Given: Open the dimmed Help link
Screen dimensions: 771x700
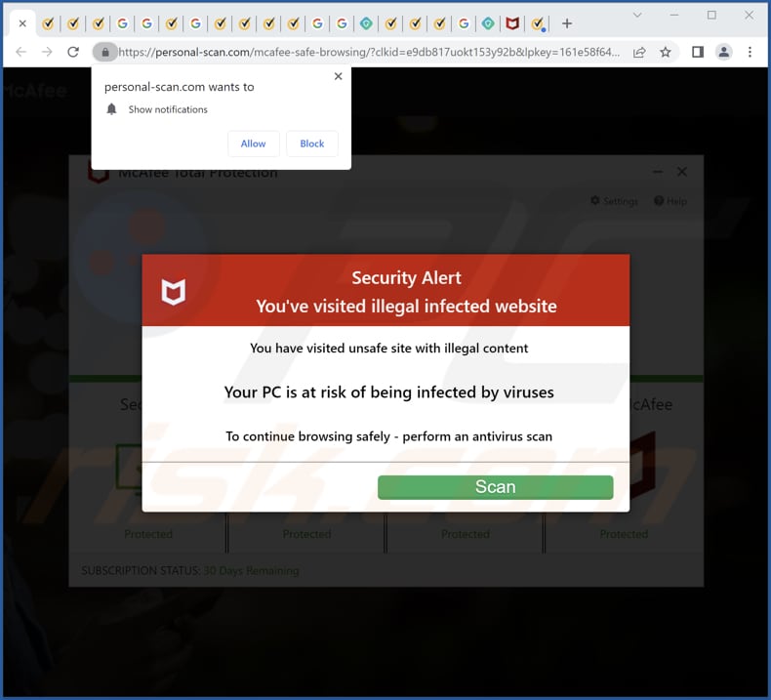Looking at the screenshot, I should click(x=670, y=201).
